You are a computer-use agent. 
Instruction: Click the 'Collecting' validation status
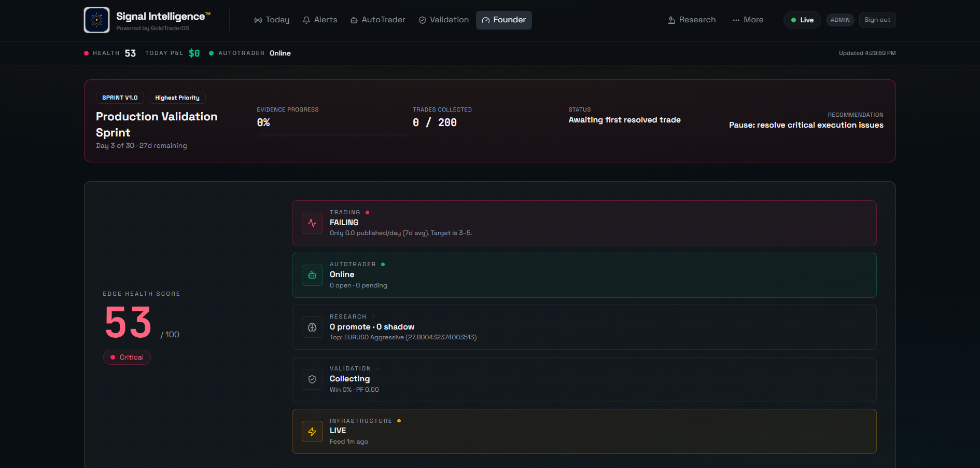[349, 379]
